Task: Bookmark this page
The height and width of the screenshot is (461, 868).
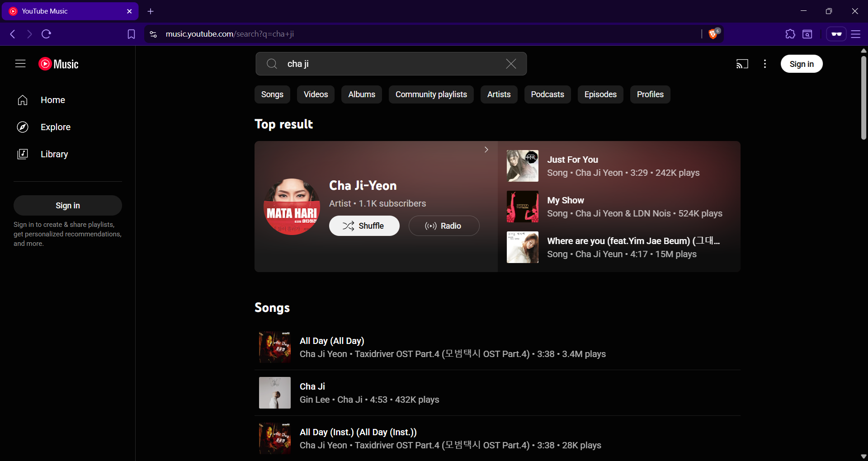Action: (x=131, y=34)
